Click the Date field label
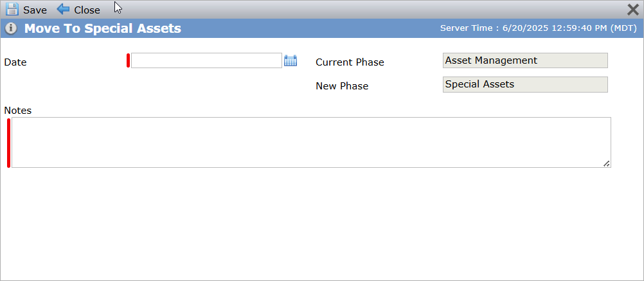The height and width of the screenshot is (281, 644). [x=15, y=62]
